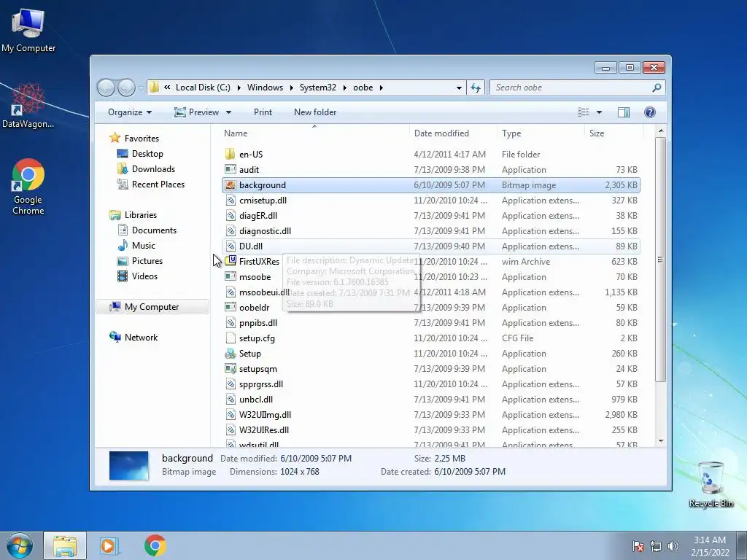Image resolution: width=747 pixels, height=560 pixels.
Task: Expand the arrow after oobe in breadcrumb
Action: 381,87
